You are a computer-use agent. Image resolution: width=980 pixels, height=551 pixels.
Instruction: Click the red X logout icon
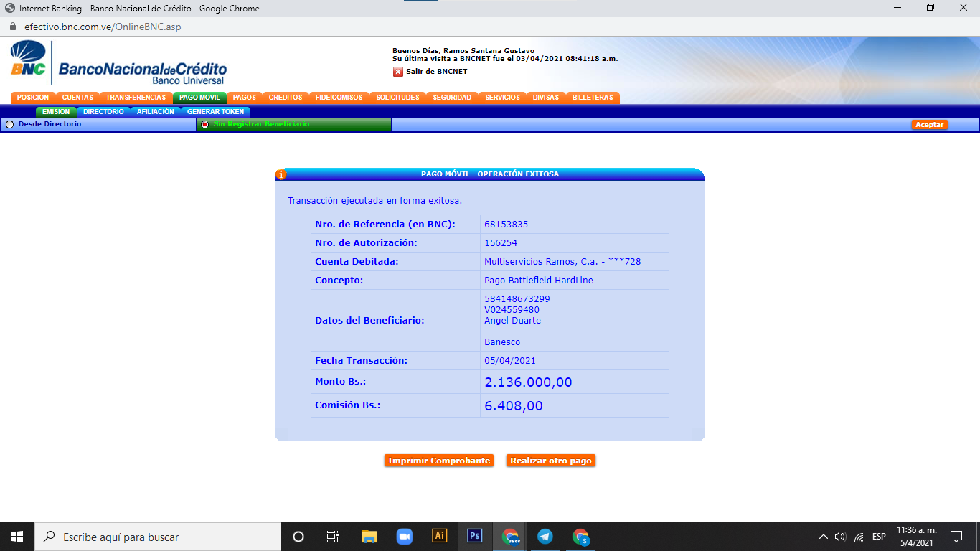click(x=397, y=72)
